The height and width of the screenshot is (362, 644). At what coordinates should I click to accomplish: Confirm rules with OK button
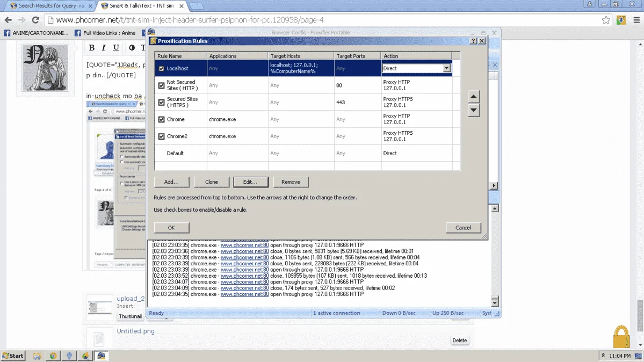(x=171, y=228)
